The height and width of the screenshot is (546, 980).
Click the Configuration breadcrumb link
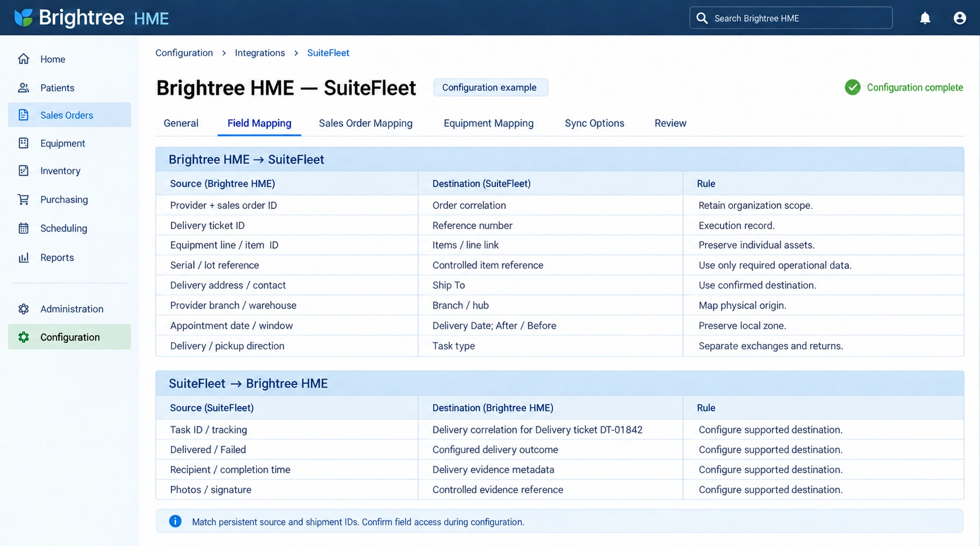pyautogui.click(x=184, y=52)
